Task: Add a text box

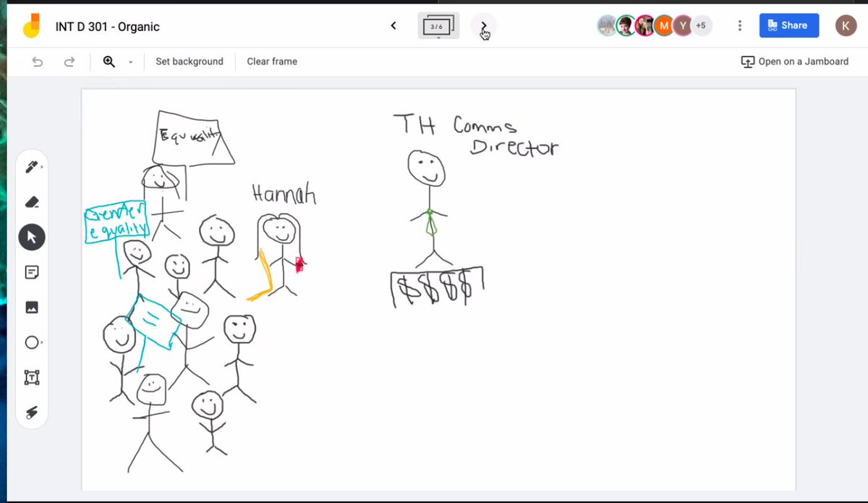Action: [32, 377]
